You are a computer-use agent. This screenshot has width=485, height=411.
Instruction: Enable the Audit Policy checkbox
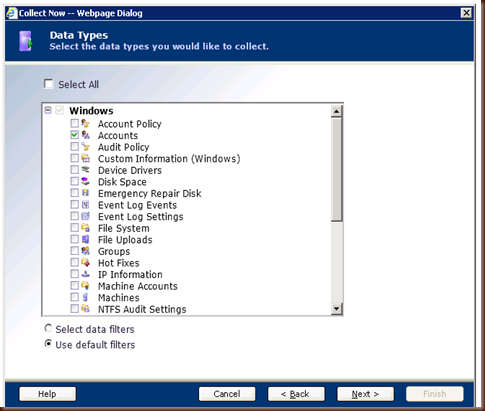75,147
